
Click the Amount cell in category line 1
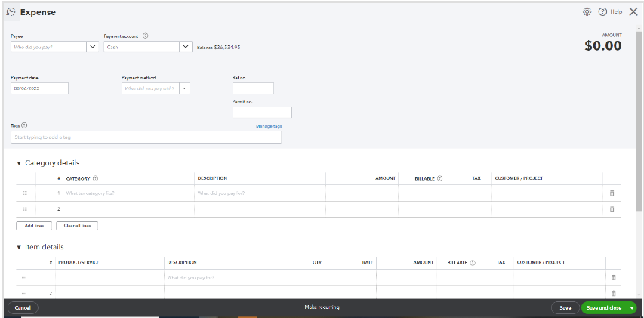click(362, 193)
